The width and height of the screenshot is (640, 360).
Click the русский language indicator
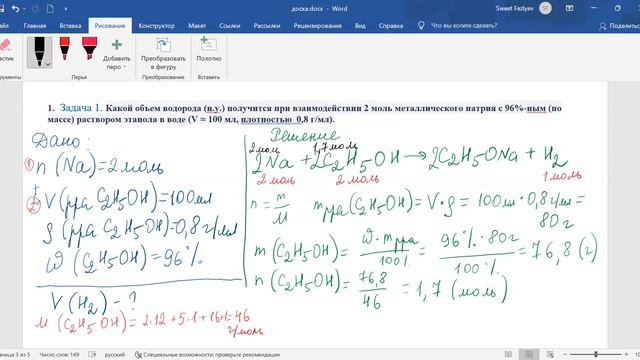click(114, 355)
